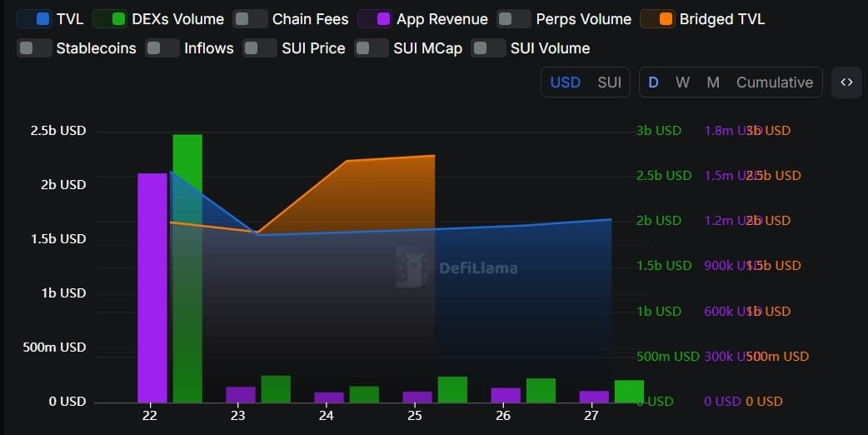This screenshot has height=435, width=868.
Task: Disable the Bridged TVL toggle
Action: 657,19
